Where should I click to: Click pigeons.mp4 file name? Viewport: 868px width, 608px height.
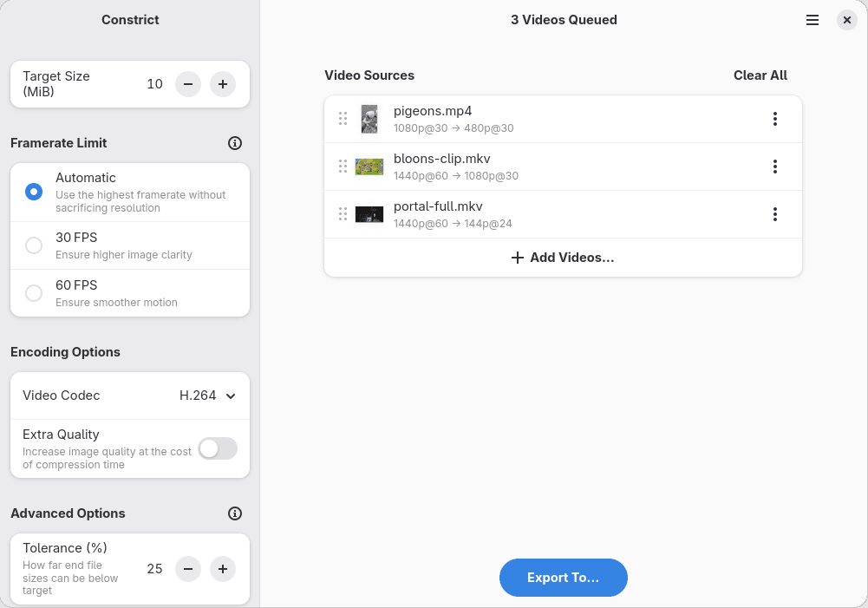(x=433, y=111)
